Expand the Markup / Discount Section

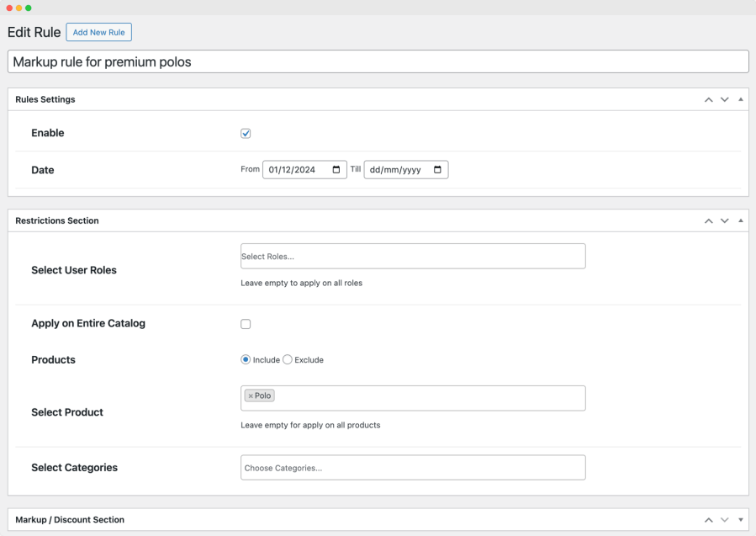[x=740, y=520]
